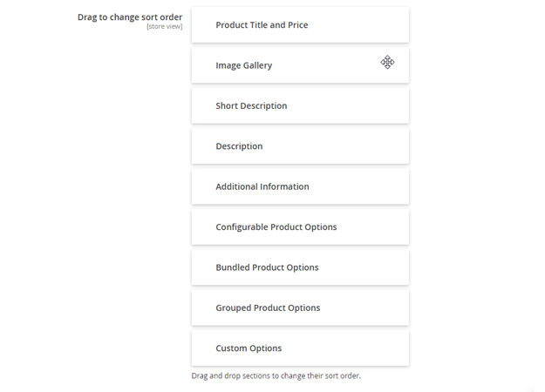
Task: Click the 'Configurable Product Options' label text
Action: pyautogui.click(x=276, y=227)
